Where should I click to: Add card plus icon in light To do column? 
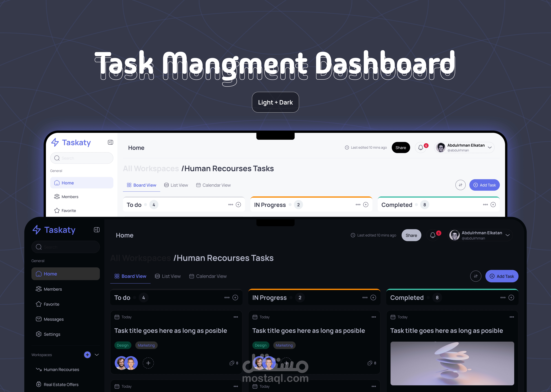pyautogui.click(x=238, y=205)
